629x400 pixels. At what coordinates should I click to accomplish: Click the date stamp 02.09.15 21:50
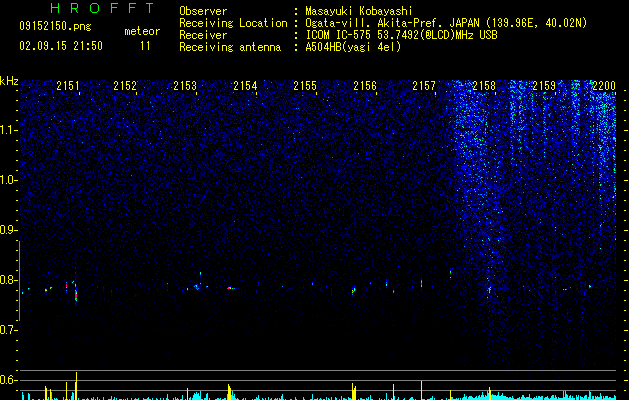(61, 46)
